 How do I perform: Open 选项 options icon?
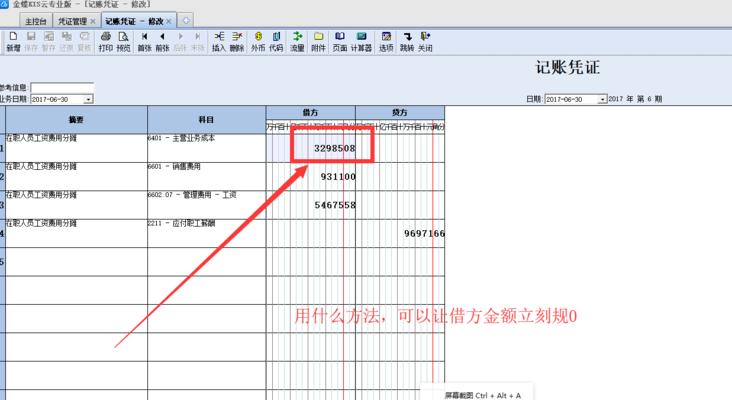[x=386, y=42]
